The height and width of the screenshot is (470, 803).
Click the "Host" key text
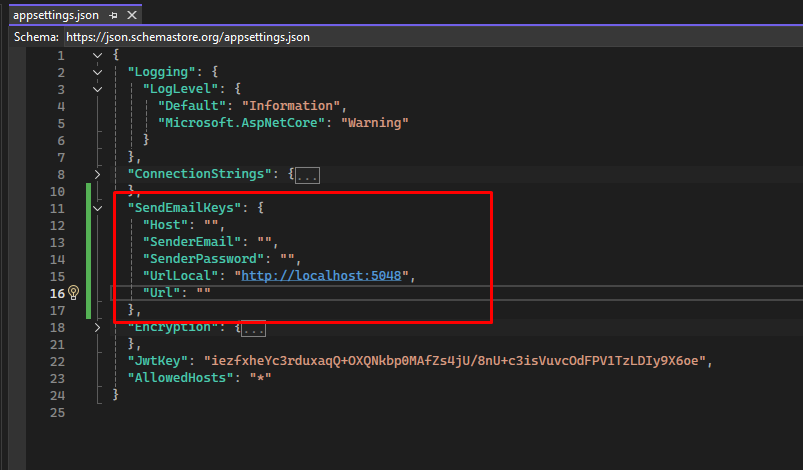[165, 224]
